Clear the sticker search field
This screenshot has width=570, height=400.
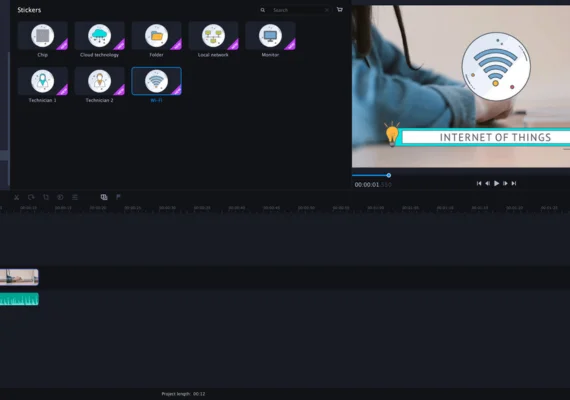pos(327,10)
